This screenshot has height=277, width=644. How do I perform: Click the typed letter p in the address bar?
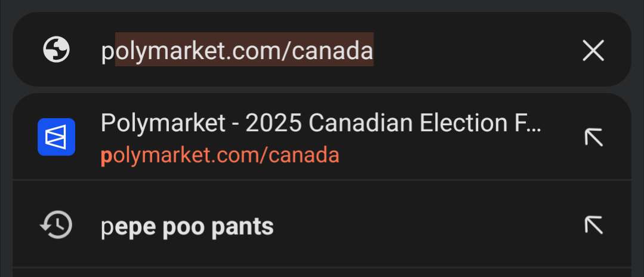(107, 51)
